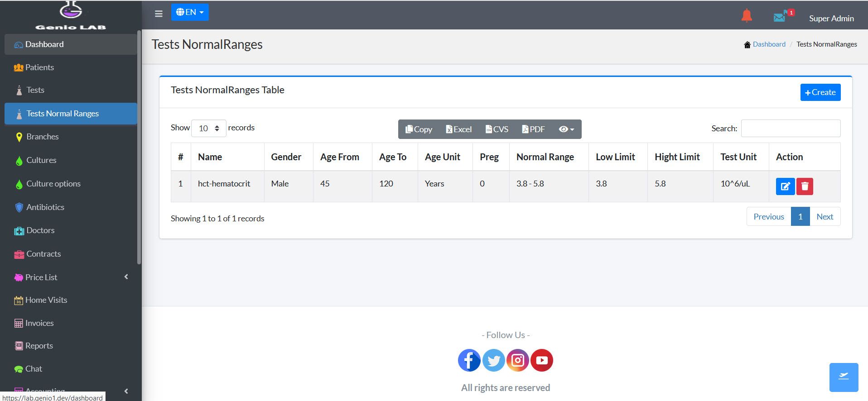Open the messages envelope icon
This screenshot has height=401, width=868.
point(779,17)
